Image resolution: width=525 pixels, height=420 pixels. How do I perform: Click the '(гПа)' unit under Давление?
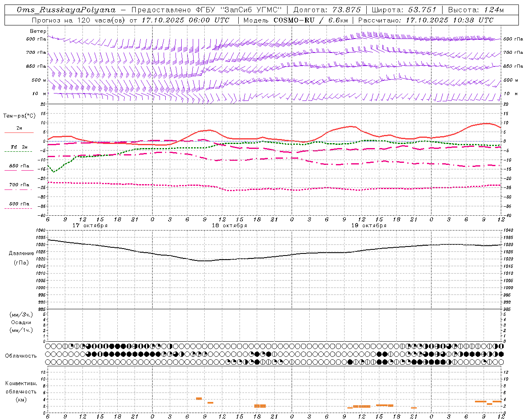[21, 262]
